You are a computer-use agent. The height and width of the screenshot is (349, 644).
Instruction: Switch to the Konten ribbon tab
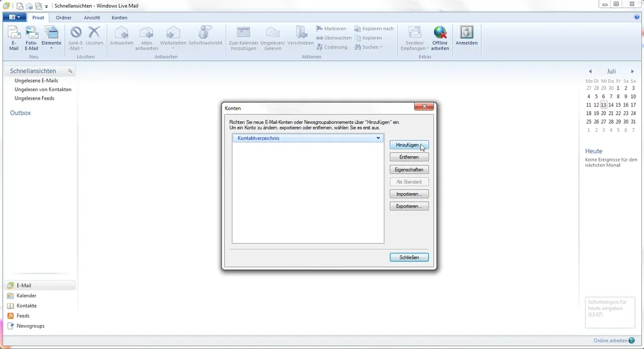coord(119,17)
